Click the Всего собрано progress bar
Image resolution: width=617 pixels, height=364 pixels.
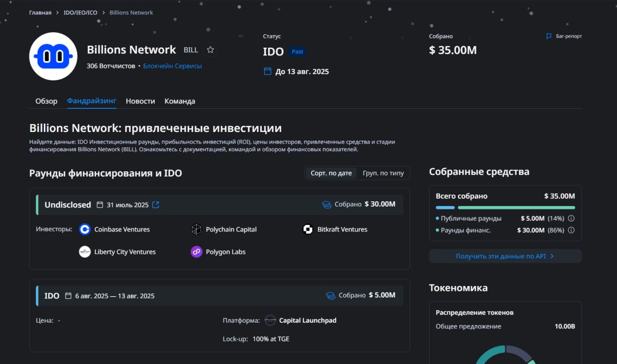(x=505, y=208)
